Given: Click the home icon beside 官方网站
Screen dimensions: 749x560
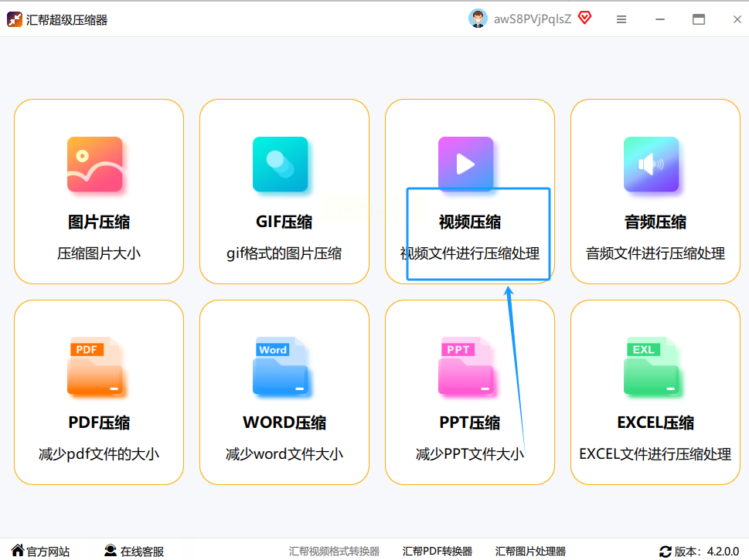Looking at the screenshot, I should click(18, 550).
